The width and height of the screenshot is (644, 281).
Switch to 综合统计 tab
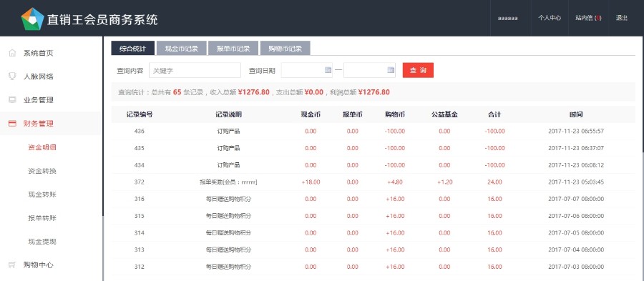(x=132, y=48)
